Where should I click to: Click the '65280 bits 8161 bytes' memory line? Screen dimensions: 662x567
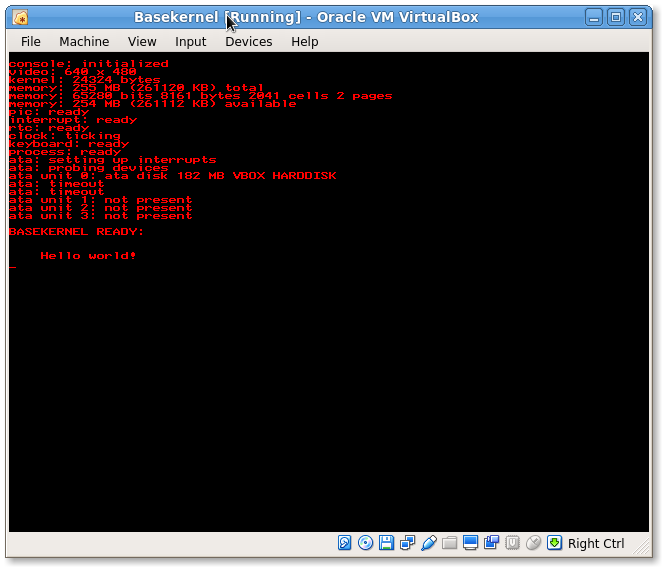[x=201, y=96]
